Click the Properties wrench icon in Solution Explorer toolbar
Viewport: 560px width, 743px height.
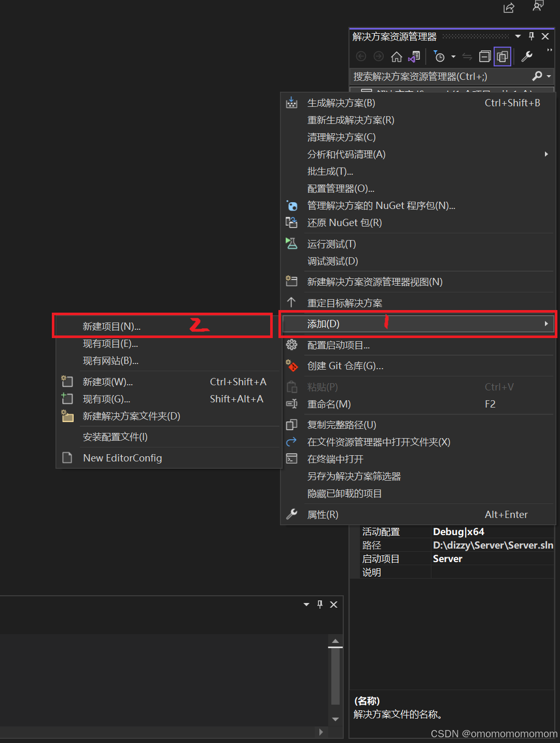coord(527,56)
